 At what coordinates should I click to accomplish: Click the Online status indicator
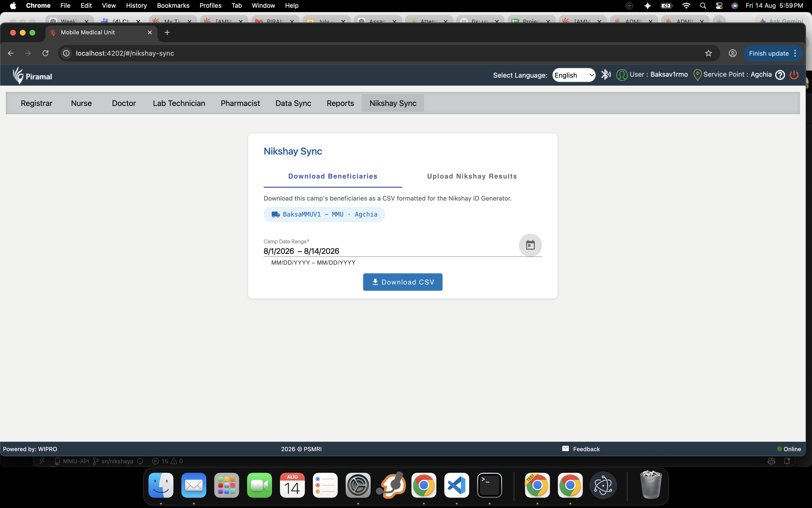(x=789, y=449)
